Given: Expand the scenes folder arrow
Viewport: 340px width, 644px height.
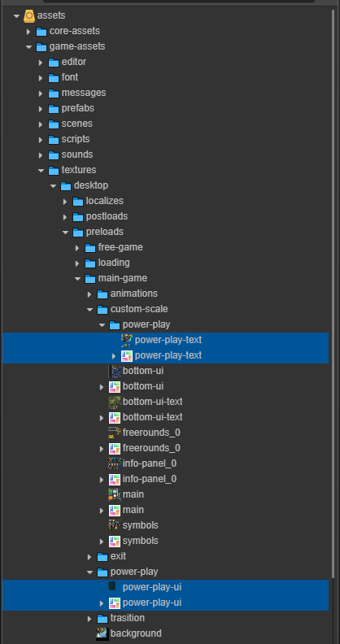Looking at the screenshot, I should [x=41, y=124].
